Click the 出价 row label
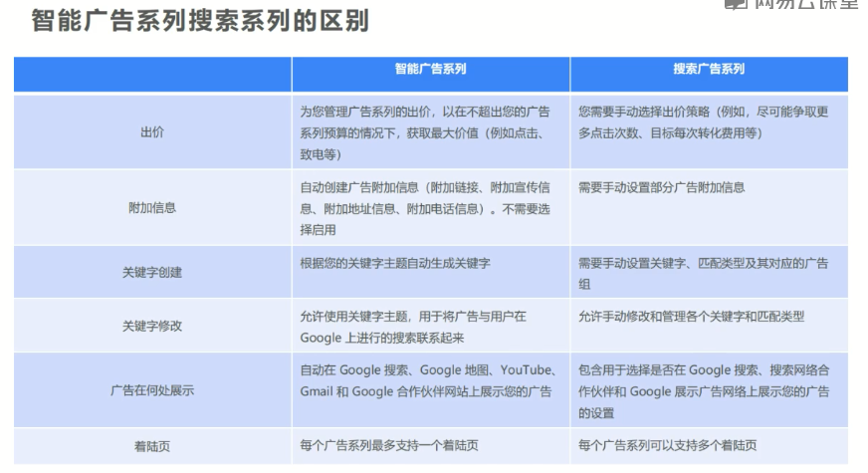The width and height of the screenshot is (868, 473). 152,132
